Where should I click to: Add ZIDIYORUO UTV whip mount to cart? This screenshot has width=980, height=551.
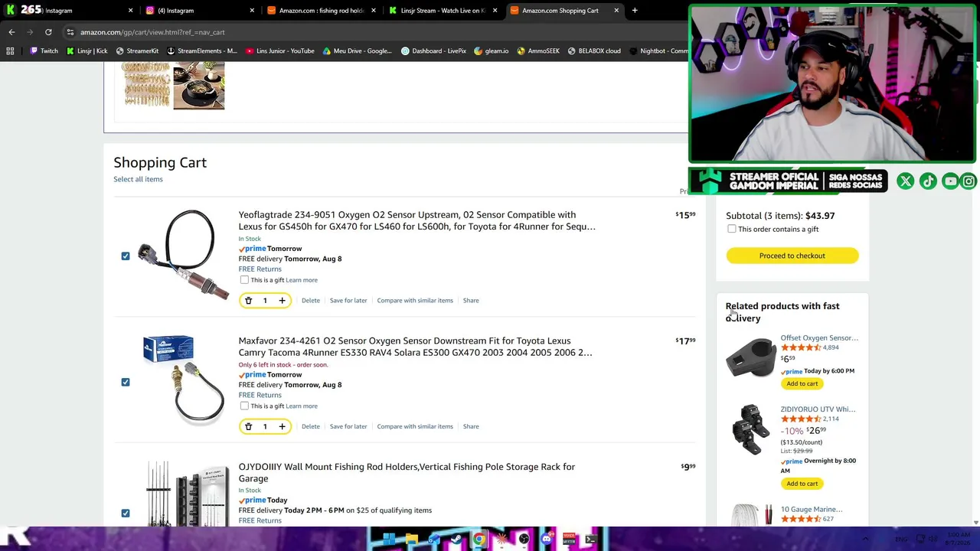click(x=802, y=484)
